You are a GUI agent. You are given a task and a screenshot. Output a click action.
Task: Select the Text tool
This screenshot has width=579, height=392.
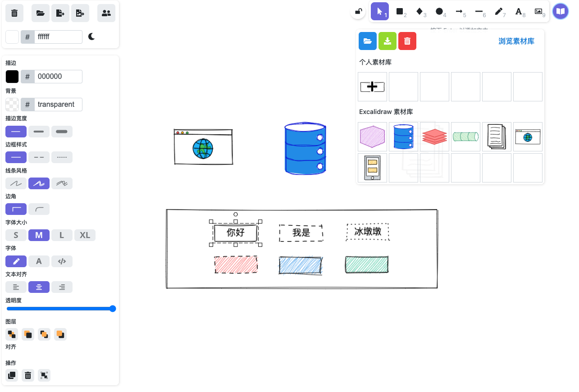519,11
